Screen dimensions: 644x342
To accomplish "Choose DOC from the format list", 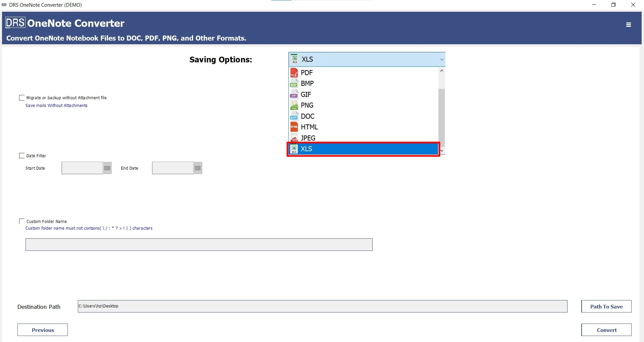I will (364, 116).
